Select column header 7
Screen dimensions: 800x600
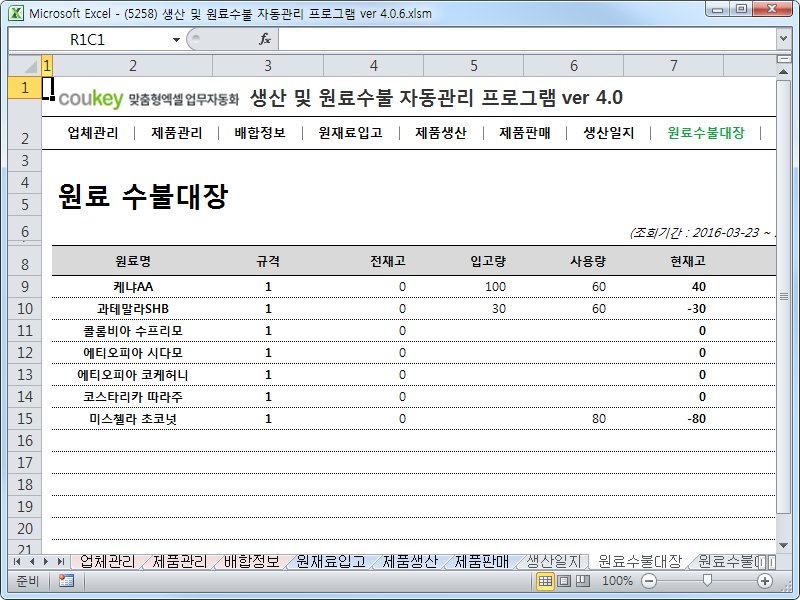point(674,66)
